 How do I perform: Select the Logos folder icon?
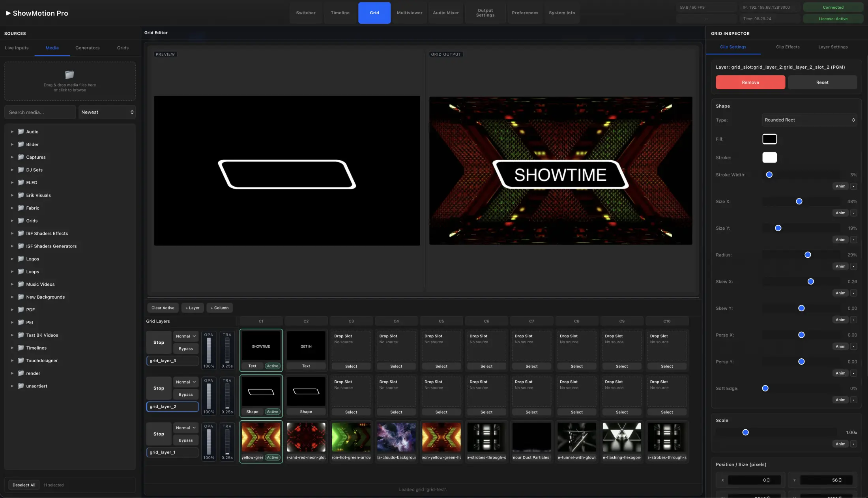point(21,259)
